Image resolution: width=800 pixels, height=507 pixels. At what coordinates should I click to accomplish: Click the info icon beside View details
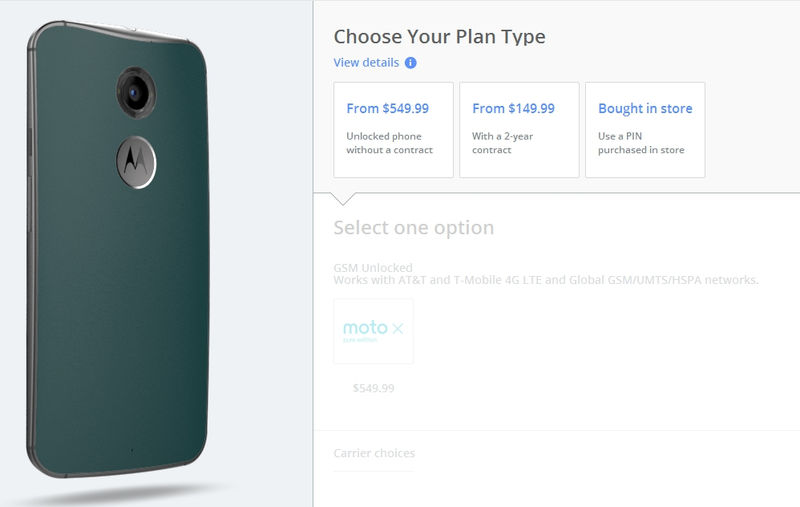[410, 63]
